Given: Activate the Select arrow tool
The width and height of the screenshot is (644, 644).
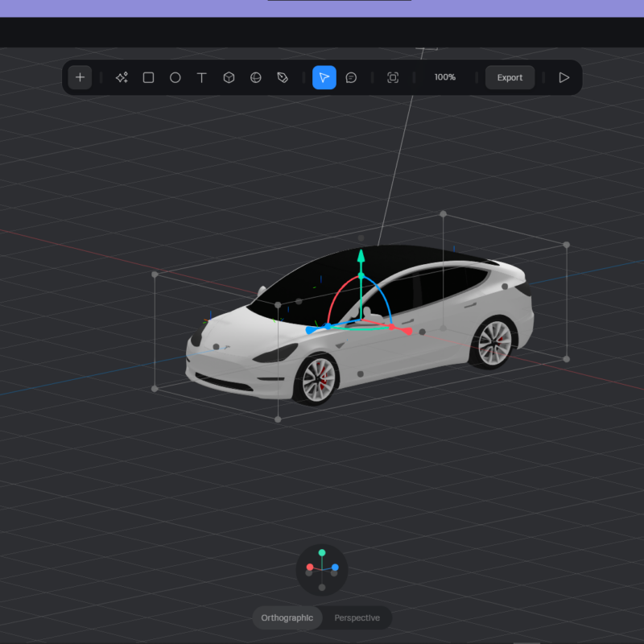Looking at the screenshot, I should pos(324,77).
